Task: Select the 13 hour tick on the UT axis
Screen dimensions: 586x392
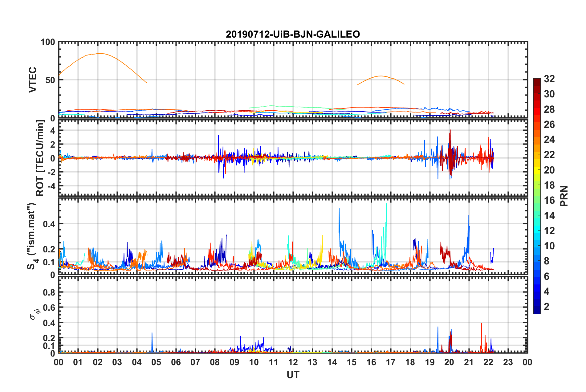Action: 312,362
